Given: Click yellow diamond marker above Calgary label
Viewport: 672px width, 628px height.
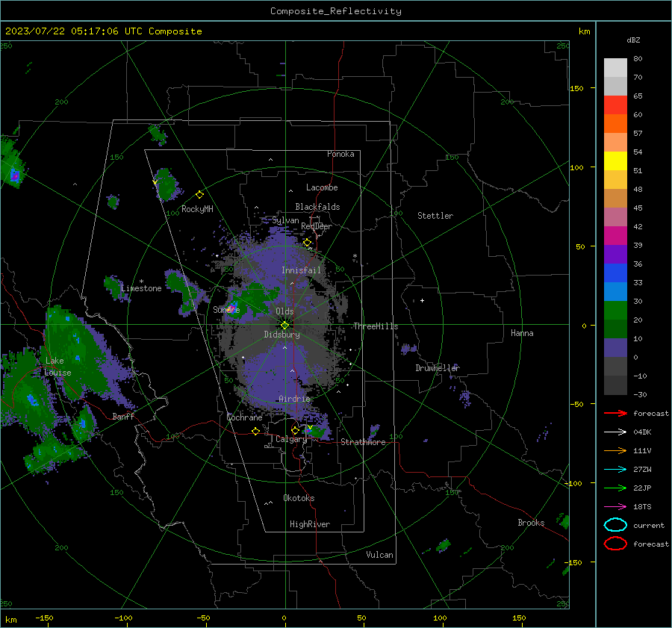Looking at the screenshot, I should coord(295,430).
